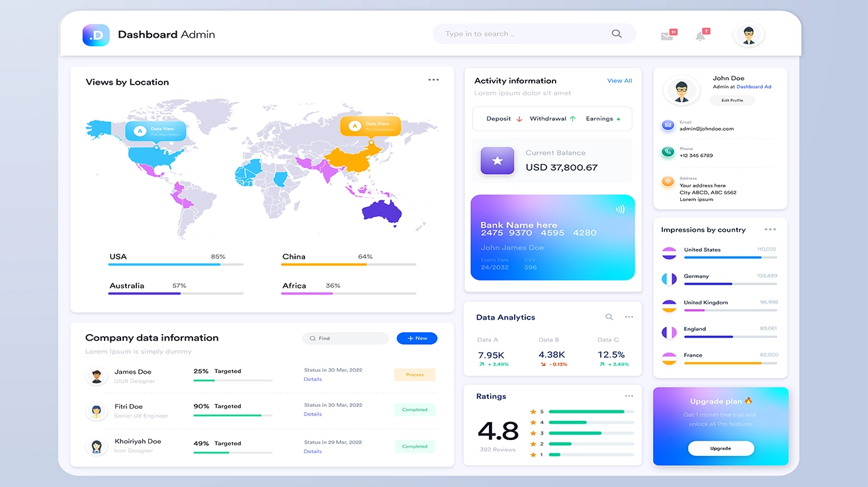Click the Data Analytics search icon
Image resolution: width=868 pixels, height=487 pixels.
609,317
